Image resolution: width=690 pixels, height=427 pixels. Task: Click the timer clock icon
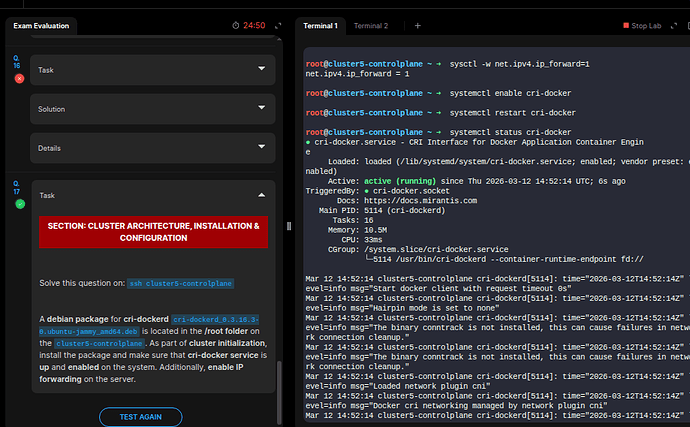point(236,25)
